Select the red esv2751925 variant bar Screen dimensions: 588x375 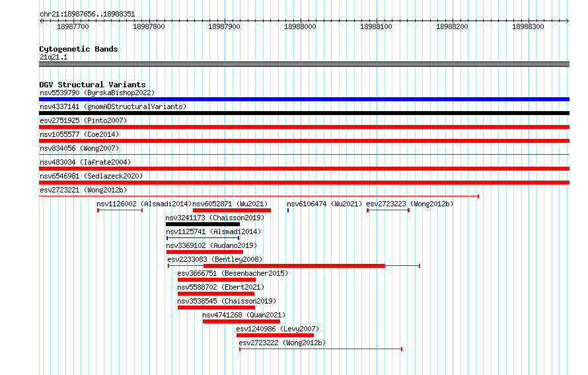coord(304,127)
